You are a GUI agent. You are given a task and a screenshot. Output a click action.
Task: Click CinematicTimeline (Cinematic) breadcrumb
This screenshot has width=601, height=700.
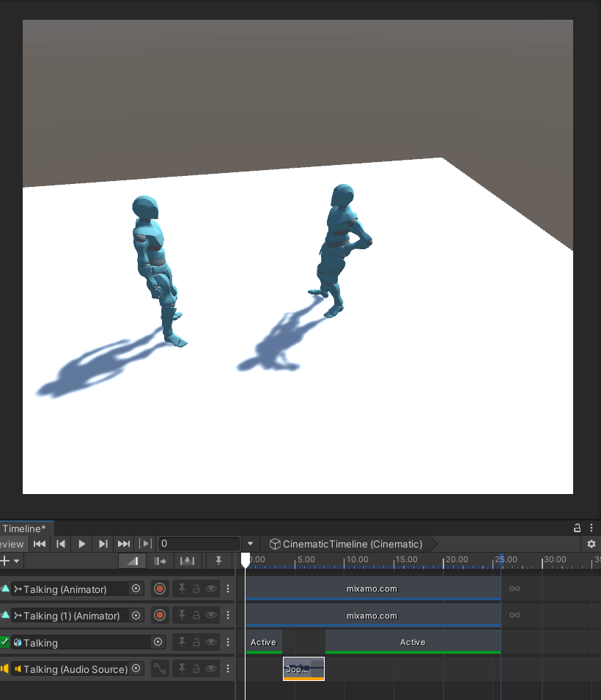coord(346,544)
